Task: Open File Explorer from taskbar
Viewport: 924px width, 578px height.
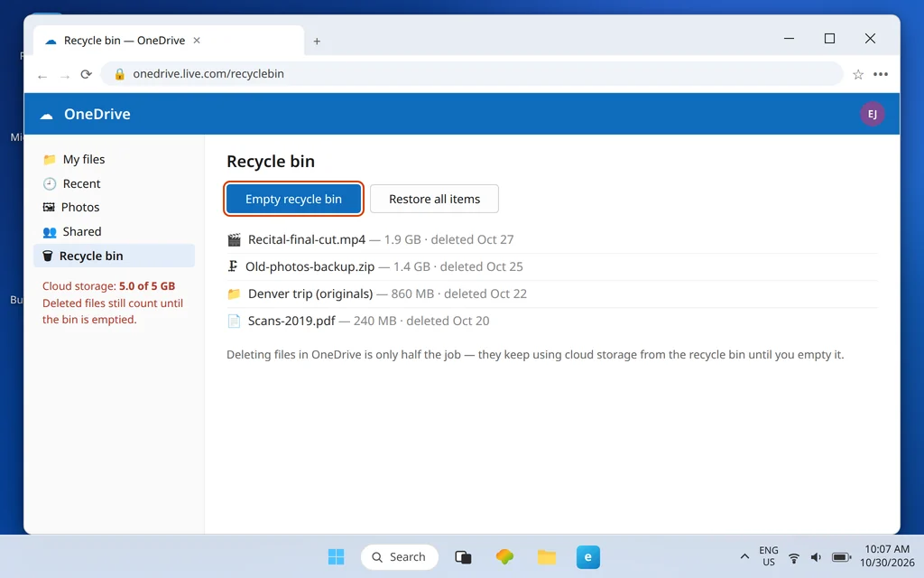Action: click(x=546, y=556)
